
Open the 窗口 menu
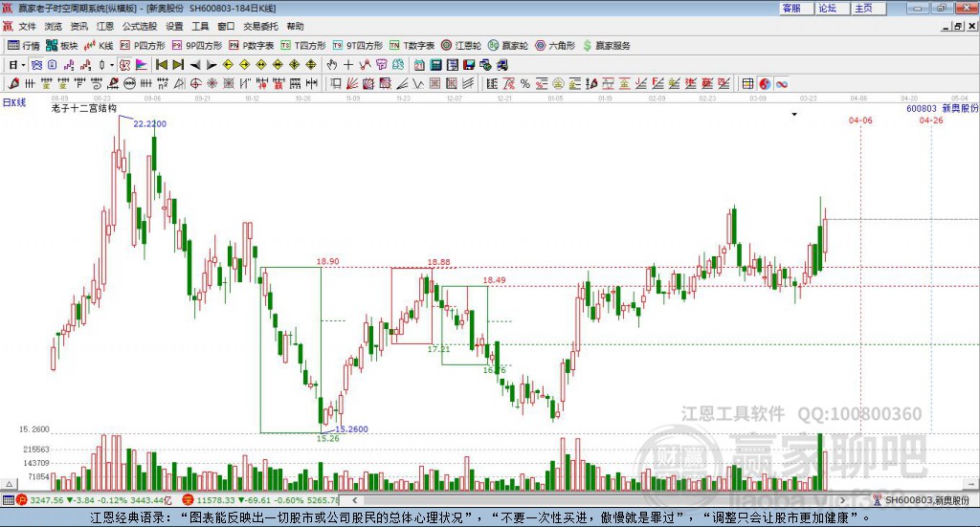pos(226,26)
